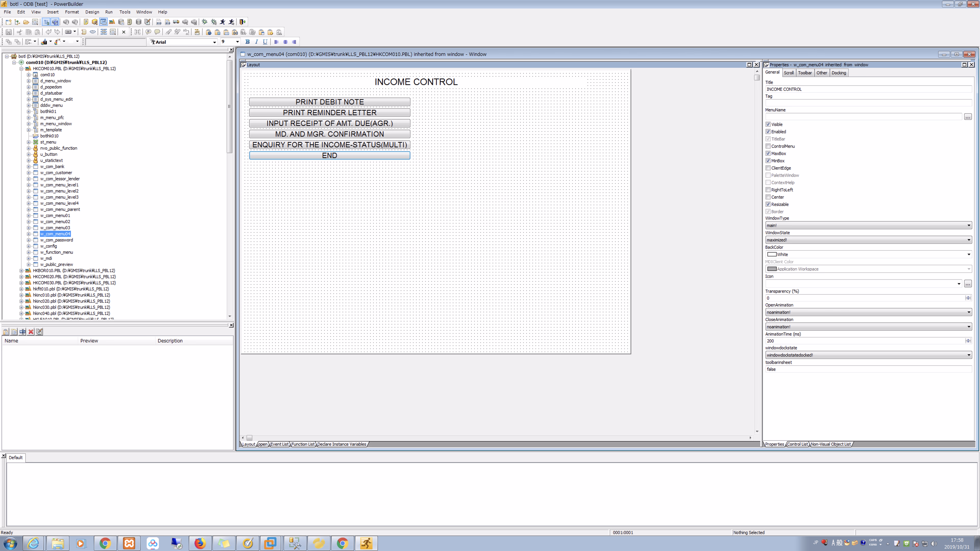Open the Arial font name dropdown
Screen dimensions: 980x551
coord(214,42)
